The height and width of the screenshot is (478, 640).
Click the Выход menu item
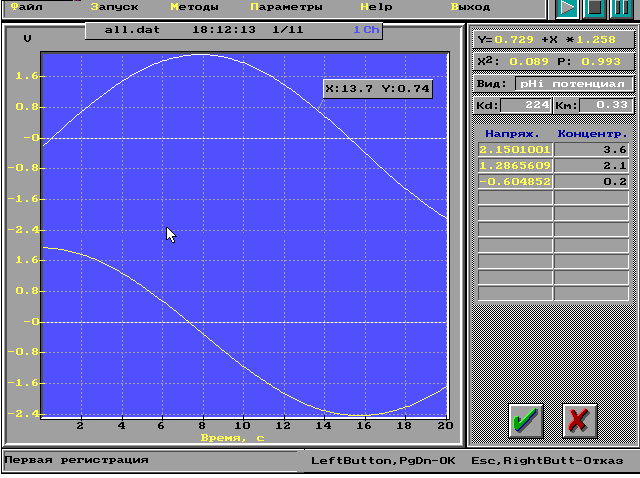470,7
